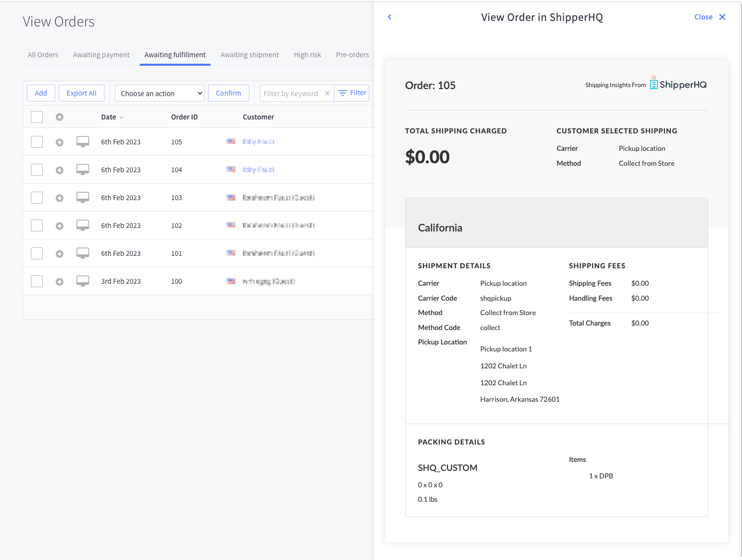Viewport: 742px width, 560px height.
Task: Open the Filter options
Action: [352, 93]
